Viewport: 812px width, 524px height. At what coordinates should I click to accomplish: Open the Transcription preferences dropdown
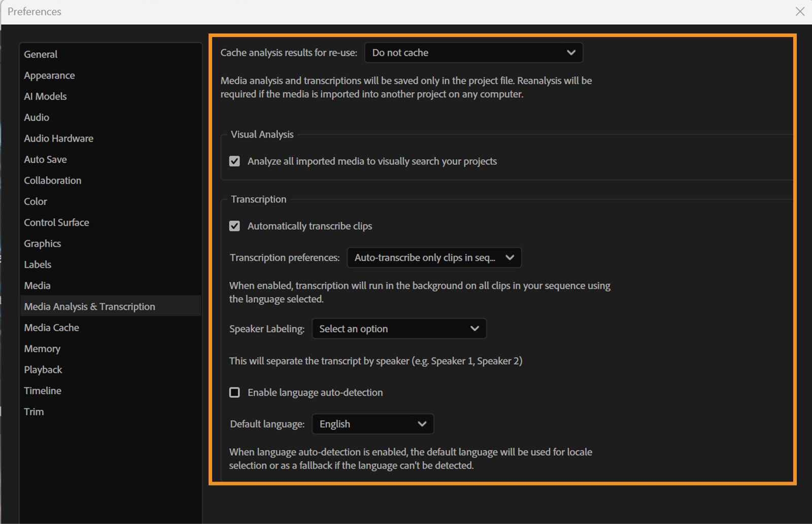tap(434, 257)
